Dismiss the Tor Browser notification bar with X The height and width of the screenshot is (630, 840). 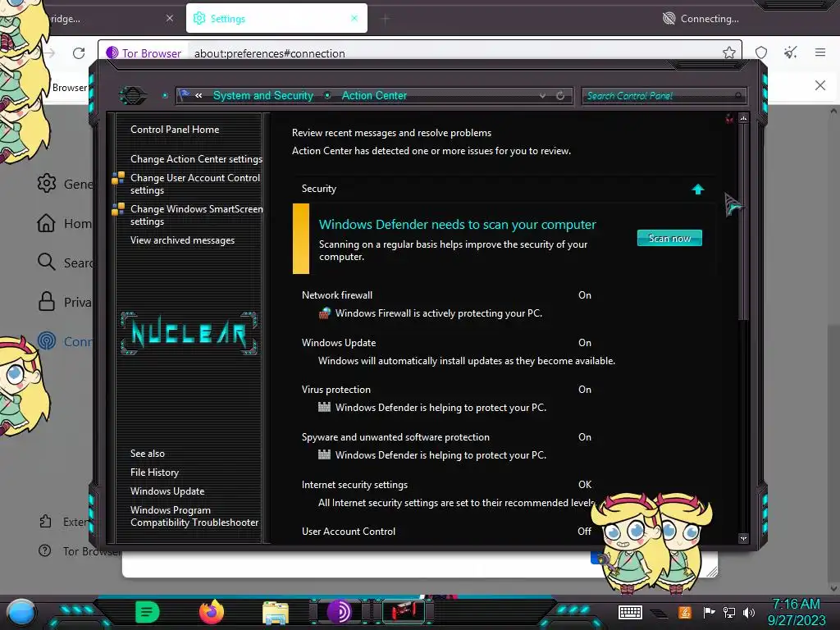[x=819, y=85]
